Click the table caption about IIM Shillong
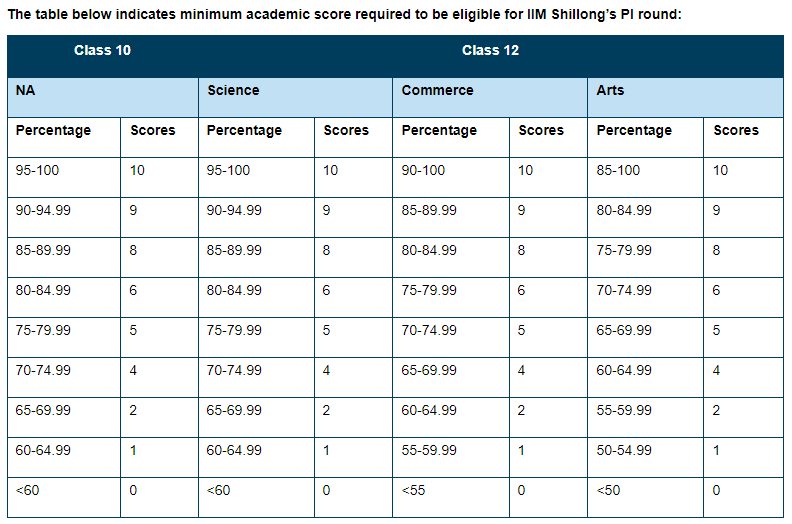Viewport: 792px width, 524px height. [344, 15]
